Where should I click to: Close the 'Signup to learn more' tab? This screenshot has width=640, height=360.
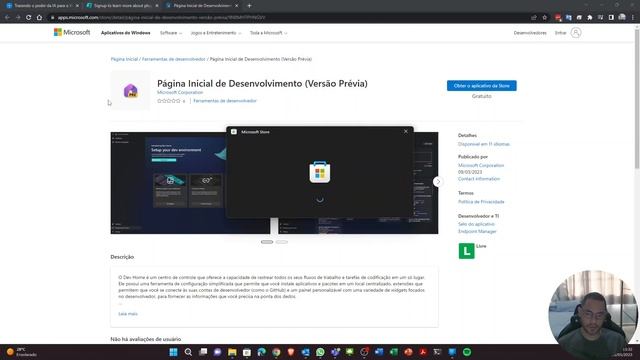(x=157, y=6)
